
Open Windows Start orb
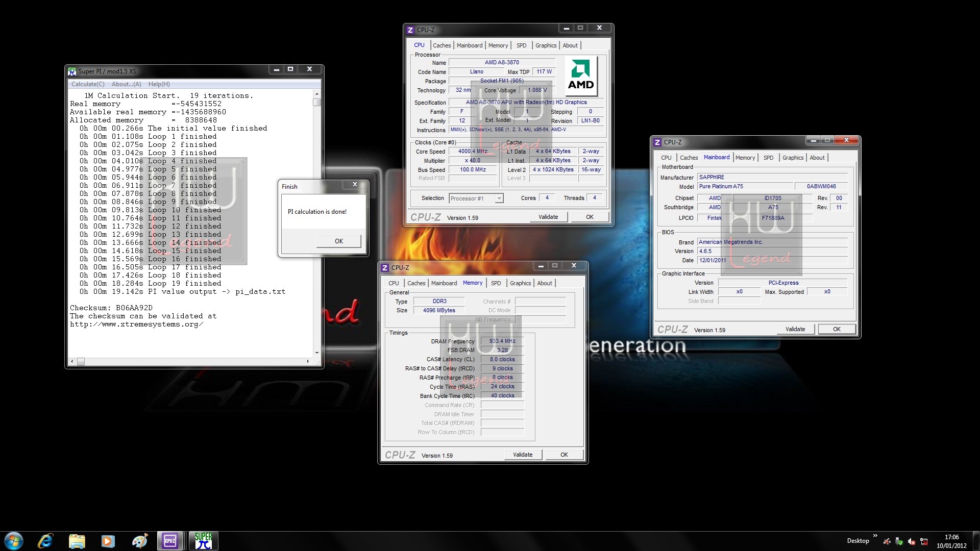[14, 541]
